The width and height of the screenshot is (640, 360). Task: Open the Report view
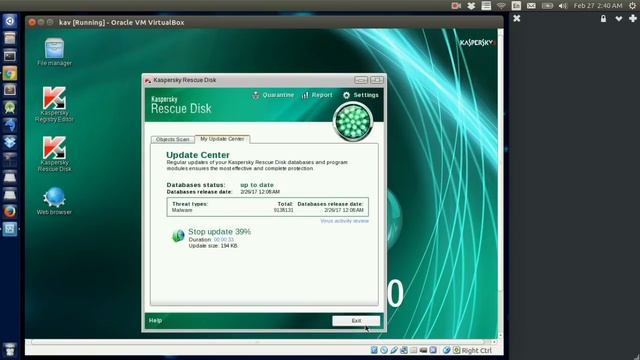coord(317,95)
